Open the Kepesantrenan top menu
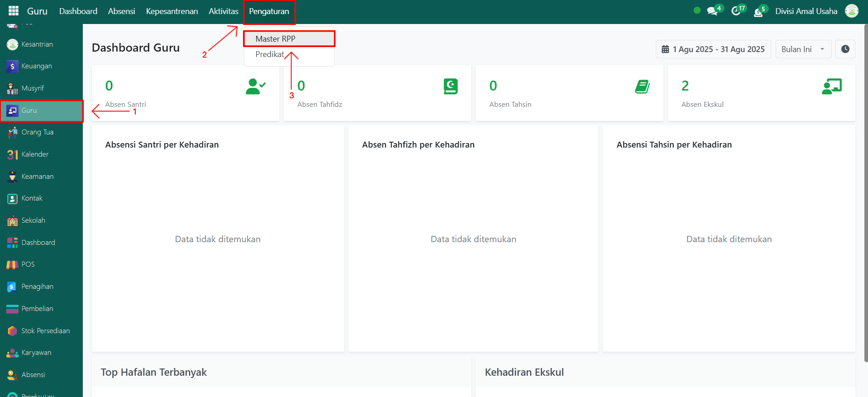 (172, 11)
